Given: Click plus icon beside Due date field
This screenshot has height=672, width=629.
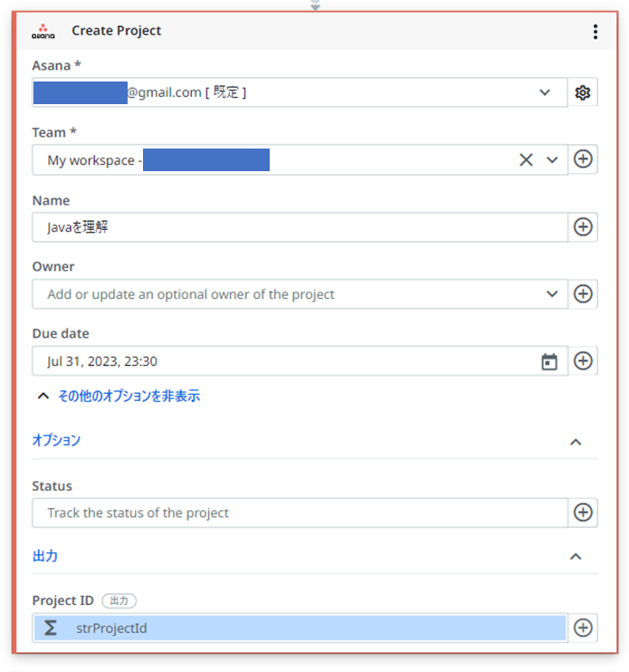Looking at the screenshot, I should pyautogui.click(x=583, y=360).
